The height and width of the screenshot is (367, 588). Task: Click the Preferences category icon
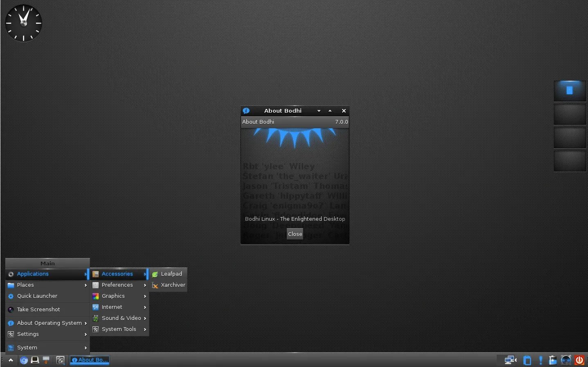[x=95, y=285]
